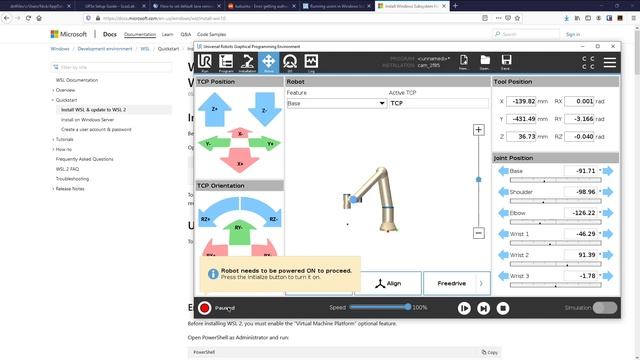Open the I/O tab icon
The width and height of the screenshot is (640, 360).
coord(290,63)
